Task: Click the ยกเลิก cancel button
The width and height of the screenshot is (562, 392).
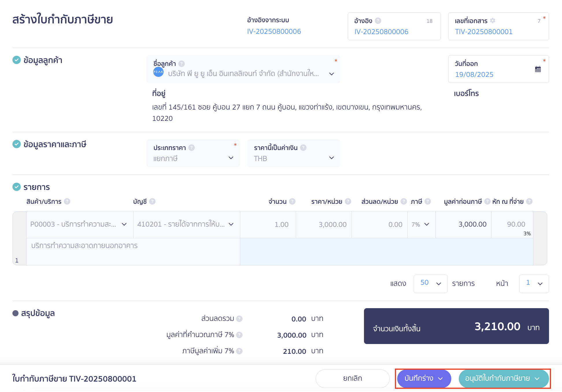Action: click(352, 378)
